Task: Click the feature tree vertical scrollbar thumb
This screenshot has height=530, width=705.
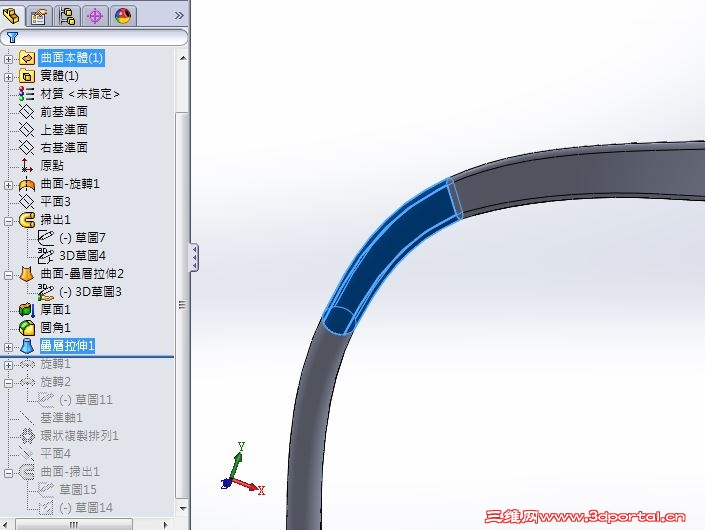Action: click(x=182, y=305)
